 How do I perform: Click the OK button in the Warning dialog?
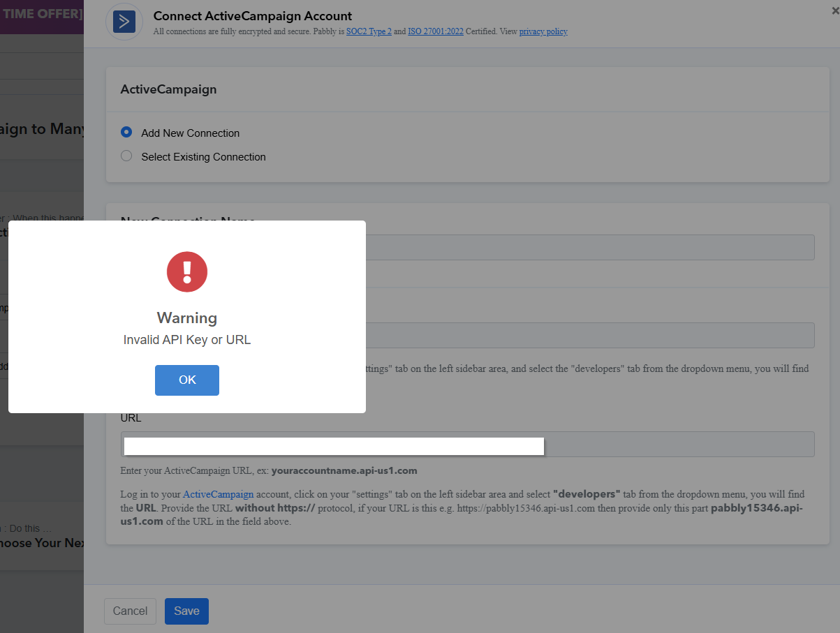[x=187, y=380]
